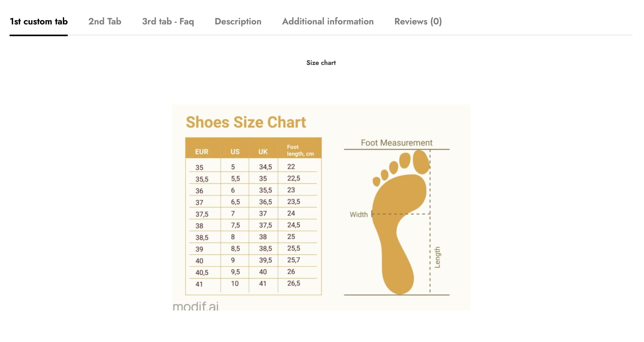Open the 3rd tab - Faq
This screenshot has height=342, width=644.
[168, 21]
